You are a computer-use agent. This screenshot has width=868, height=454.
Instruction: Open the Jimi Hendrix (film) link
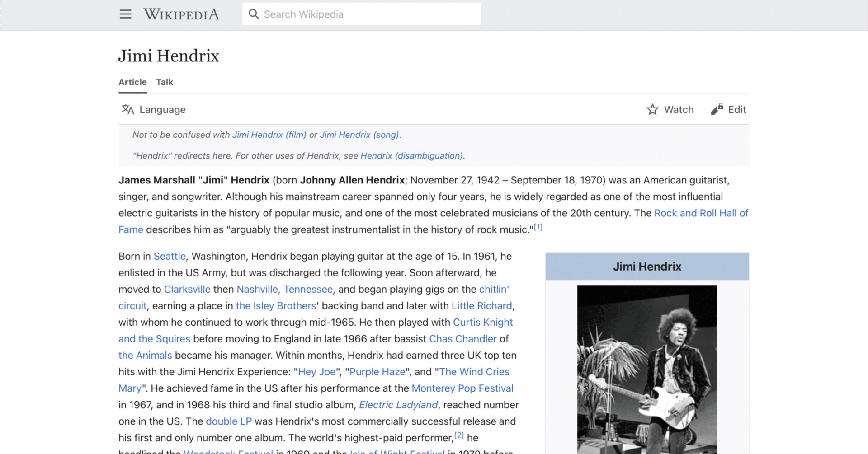tap(269, 135)
